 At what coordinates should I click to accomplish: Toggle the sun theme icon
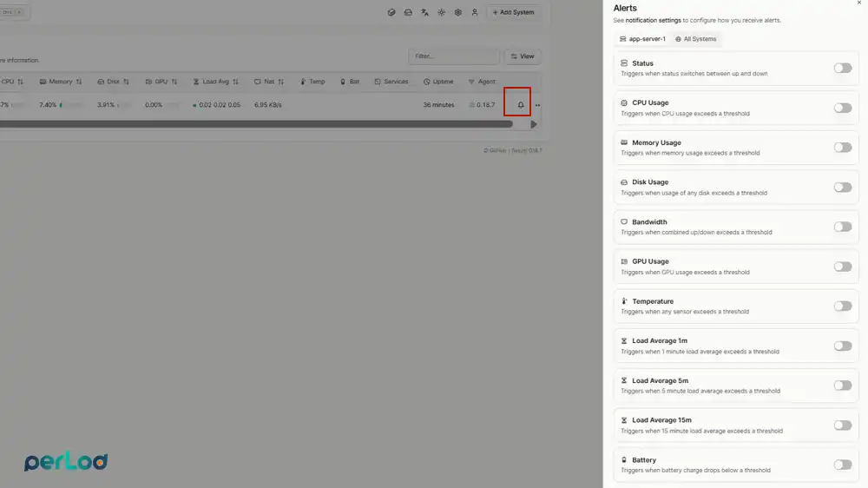(441, 12)
